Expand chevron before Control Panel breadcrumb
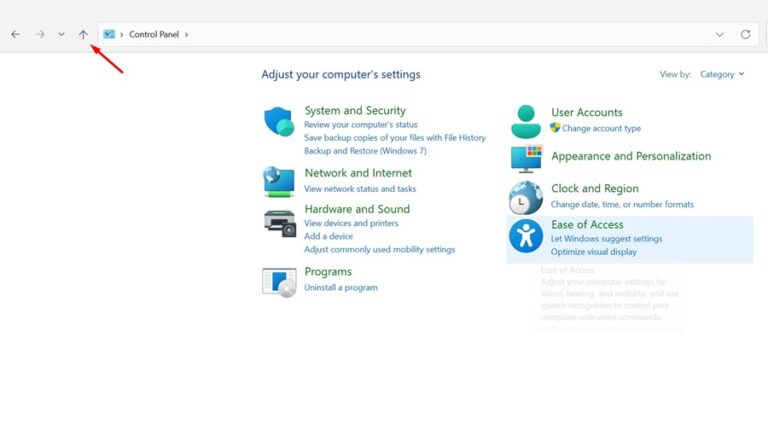The width and height of the screenshot is (768, 424). point(121,35)
